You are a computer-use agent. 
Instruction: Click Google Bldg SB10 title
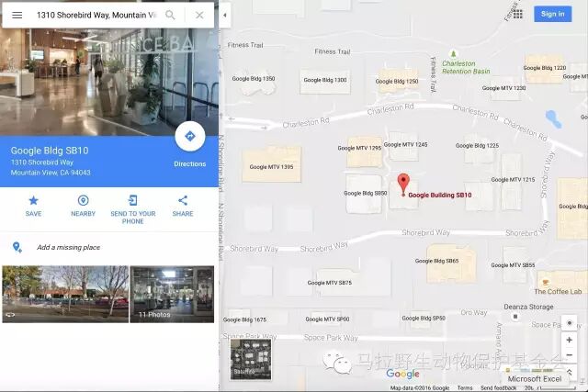(x=50, y=151)
